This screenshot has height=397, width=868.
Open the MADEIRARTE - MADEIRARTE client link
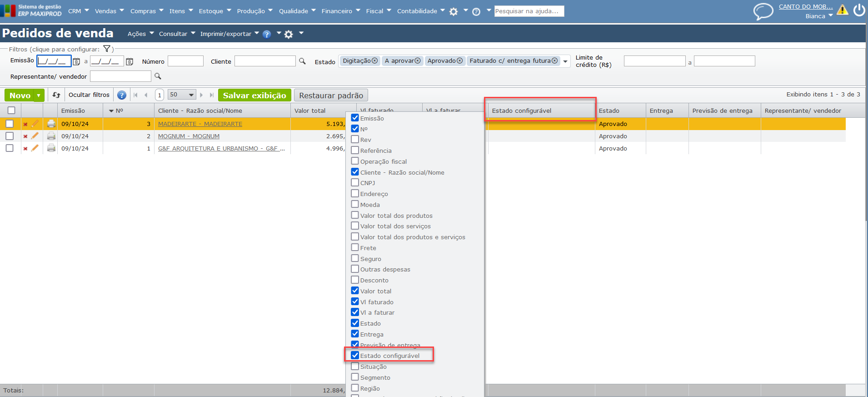pos(200,124)
